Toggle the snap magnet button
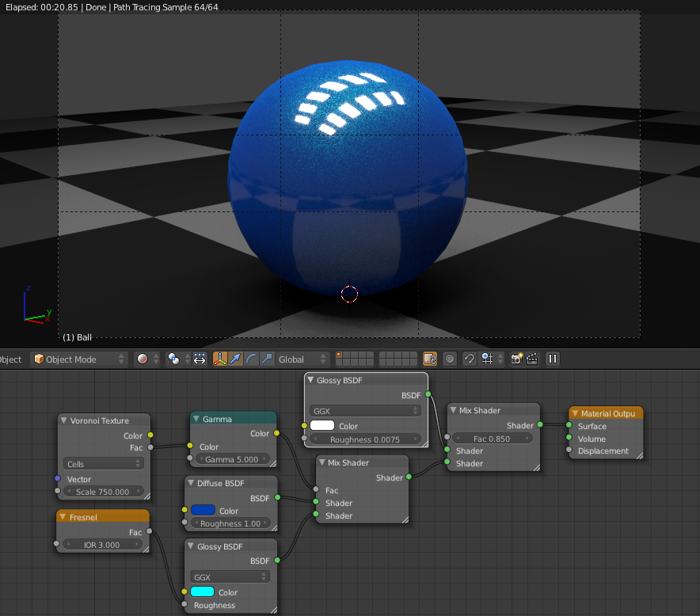The height and width of the screenshot is (616, 700). click(469, 359)
